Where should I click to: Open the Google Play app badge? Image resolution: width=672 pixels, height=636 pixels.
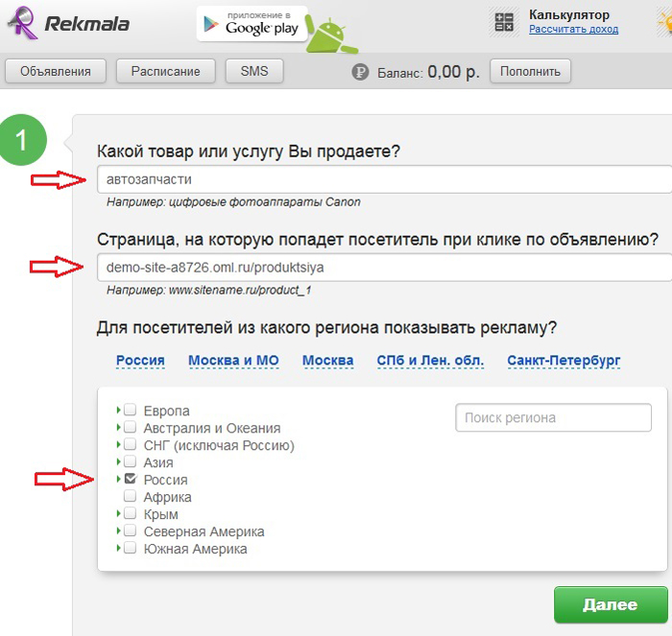pos(252,24)
